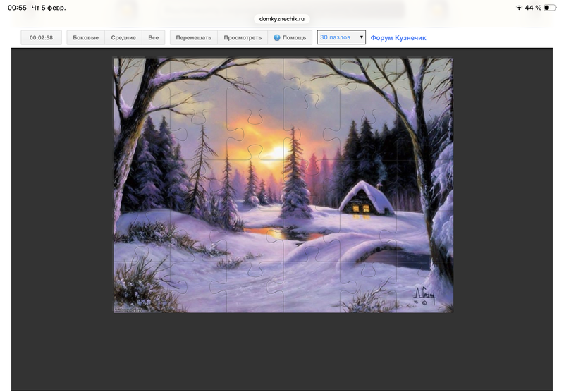The height and width of the screenshot is (392, 564).
Task: Tap the battery indicator icon
Action: 550,8
